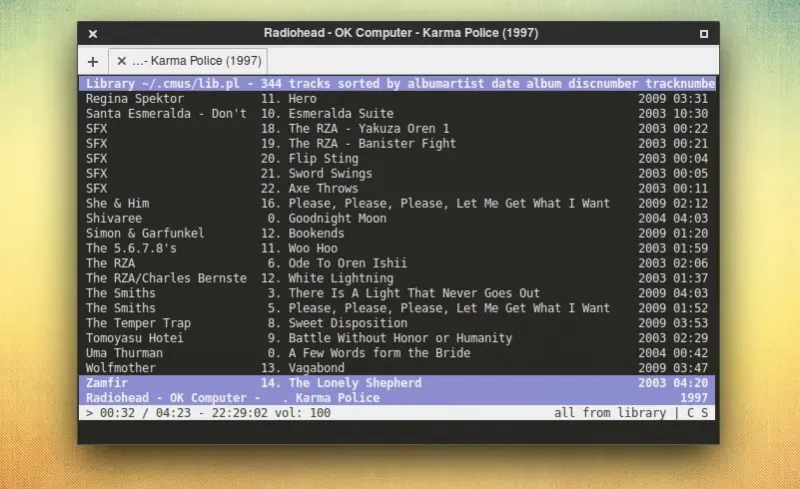Select The Smiths track number 5 row
The width and height of the screenshot is (800, 489).
pyautogui.click(x=397, y=308)
